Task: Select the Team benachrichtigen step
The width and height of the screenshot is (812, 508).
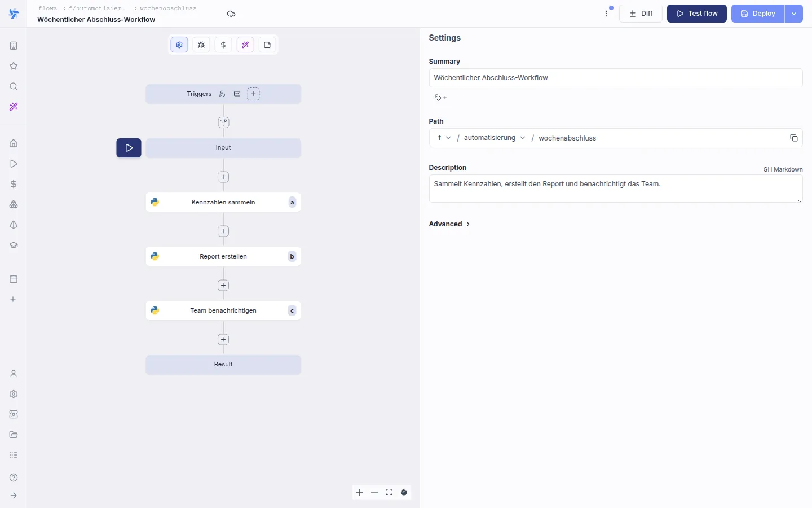Action: point(223,310)
